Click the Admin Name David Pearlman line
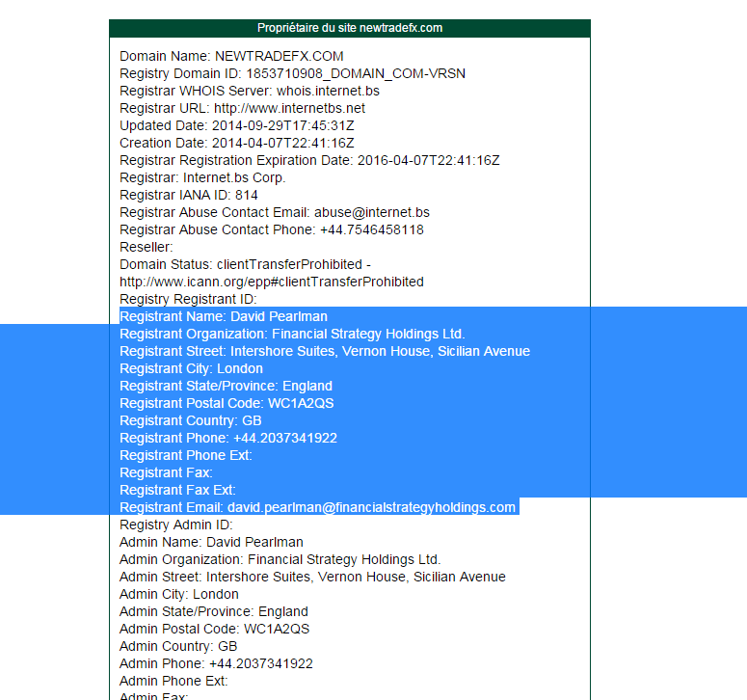The width and height of the screenshot is (747, 700). click(211, 542)
